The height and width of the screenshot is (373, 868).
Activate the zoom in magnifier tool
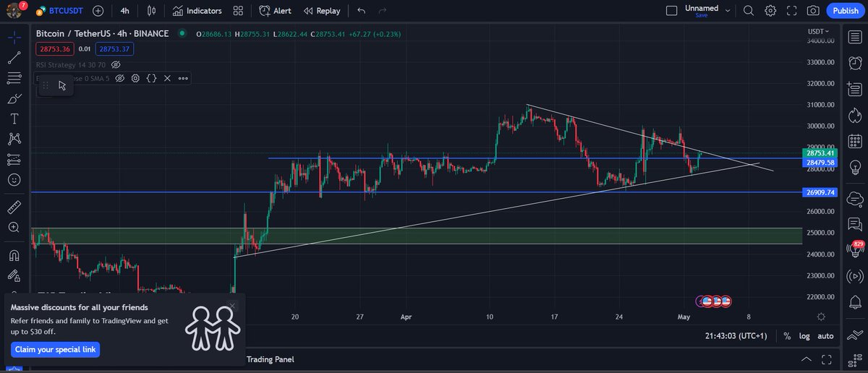point(14,227)
